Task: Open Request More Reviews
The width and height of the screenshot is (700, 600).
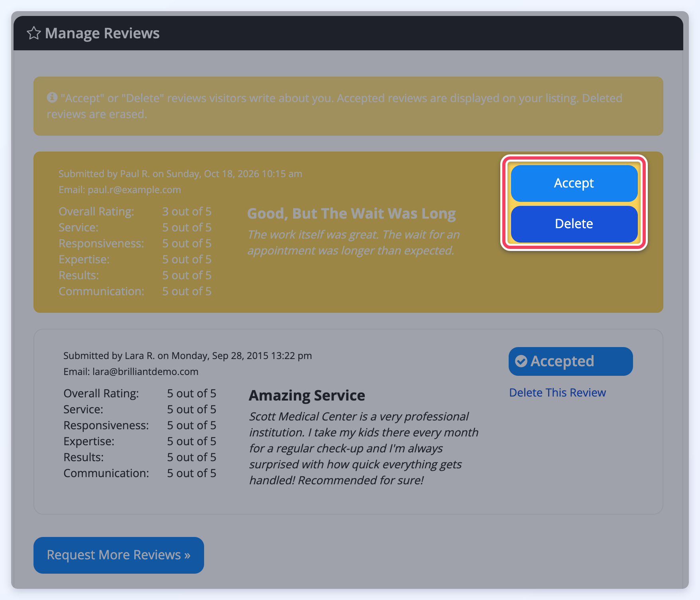Action: [119, 555]
